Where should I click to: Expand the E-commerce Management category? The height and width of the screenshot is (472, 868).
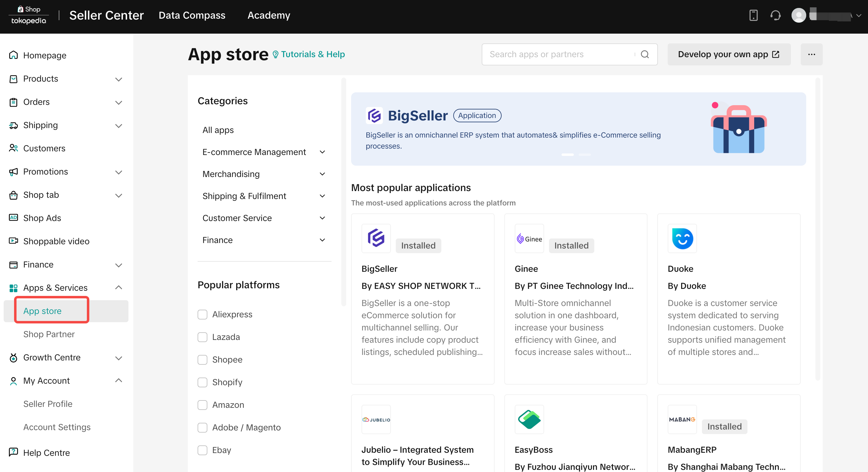264,152
